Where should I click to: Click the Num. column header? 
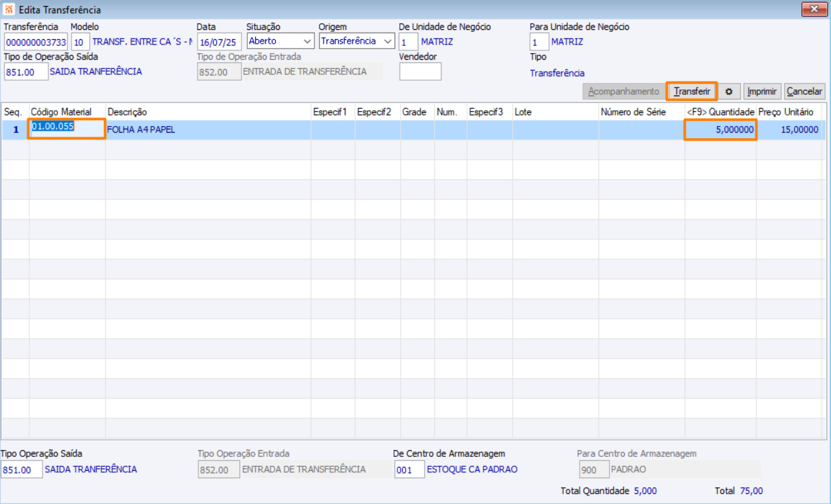(x=450, y=112)
